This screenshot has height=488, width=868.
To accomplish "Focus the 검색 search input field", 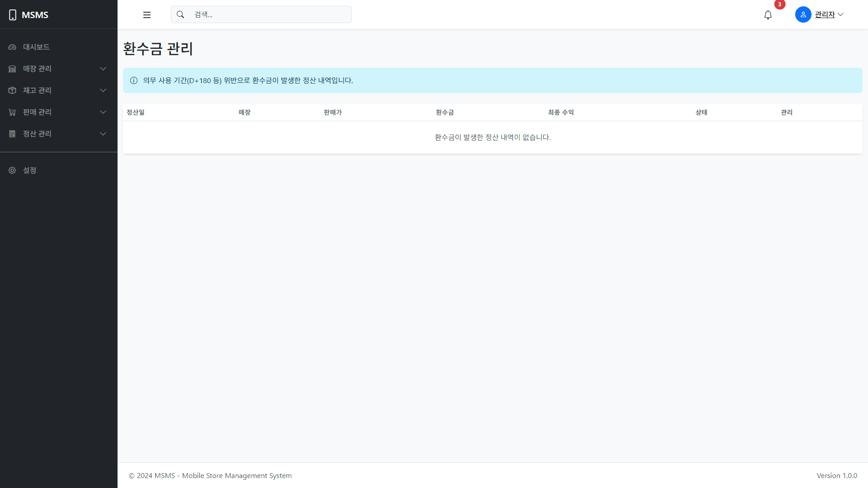I will (x=269, y=14).
